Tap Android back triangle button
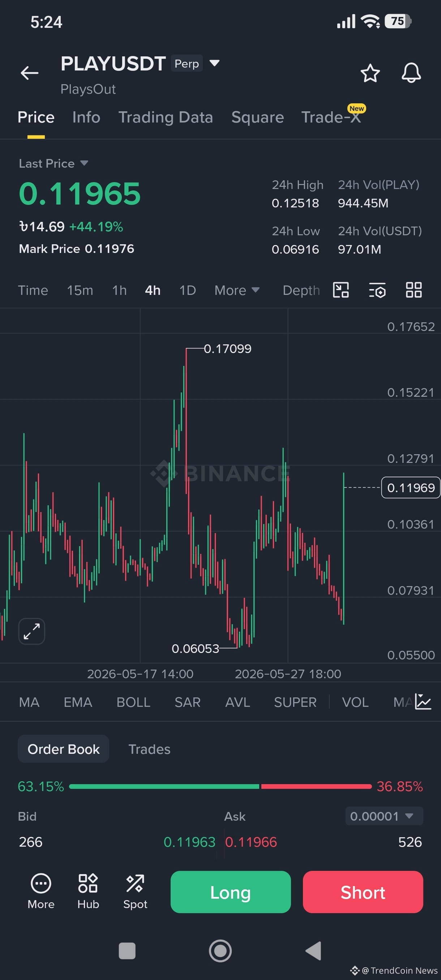 (x=313, y=951)
